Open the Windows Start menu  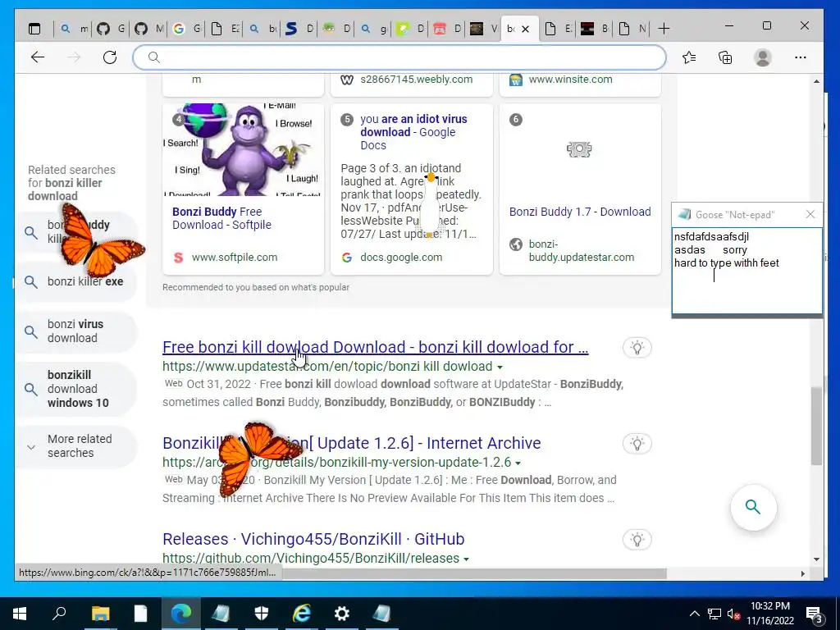(x=20, y=614)
